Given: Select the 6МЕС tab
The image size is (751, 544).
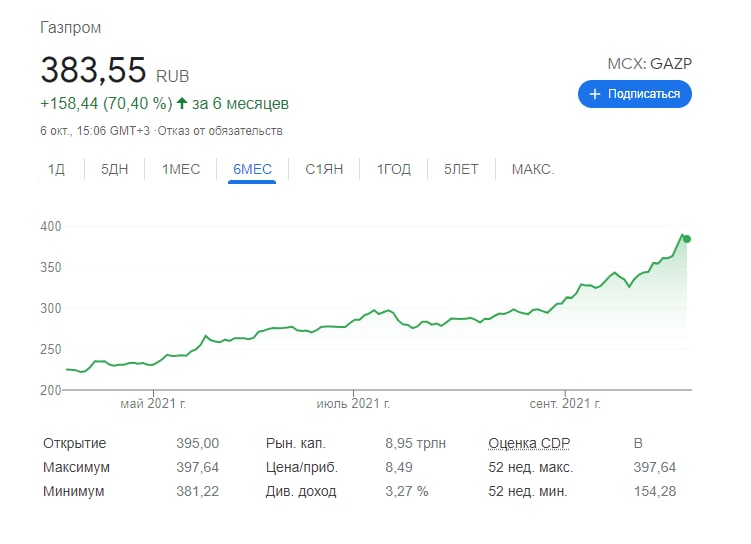Looking at the screenshot, I should [252, 169].
